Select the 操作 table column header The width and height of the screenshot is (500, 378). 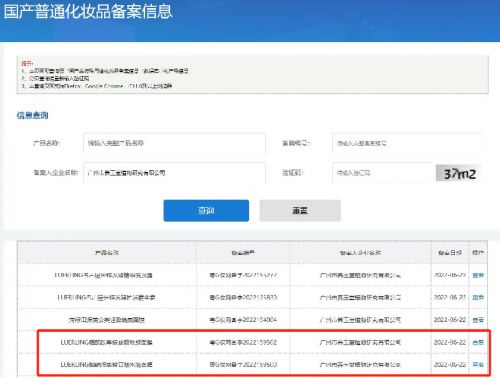point(478,253)
